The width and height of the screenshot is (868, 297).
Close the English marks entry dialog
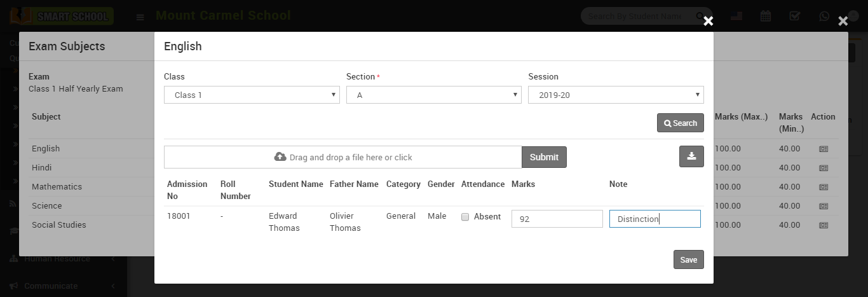coord(708,21)
